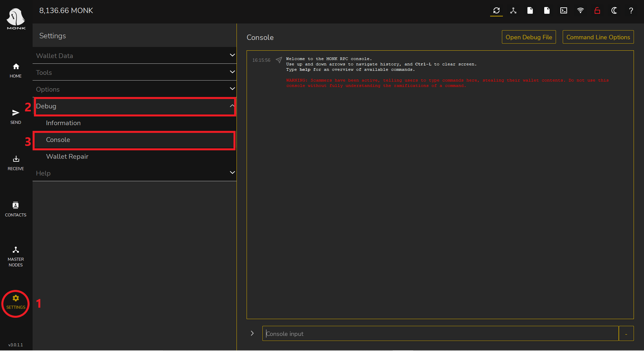Select Wallet Repair under Debug
This screenshot has height=351, width=644.
(x=134, y=156)
